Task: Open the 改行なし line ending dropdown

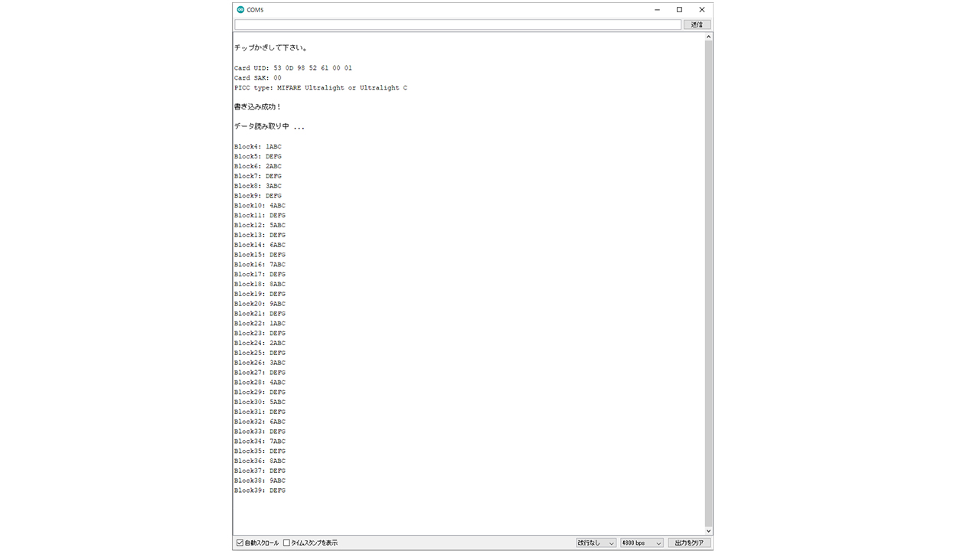Action: [596, 543]
